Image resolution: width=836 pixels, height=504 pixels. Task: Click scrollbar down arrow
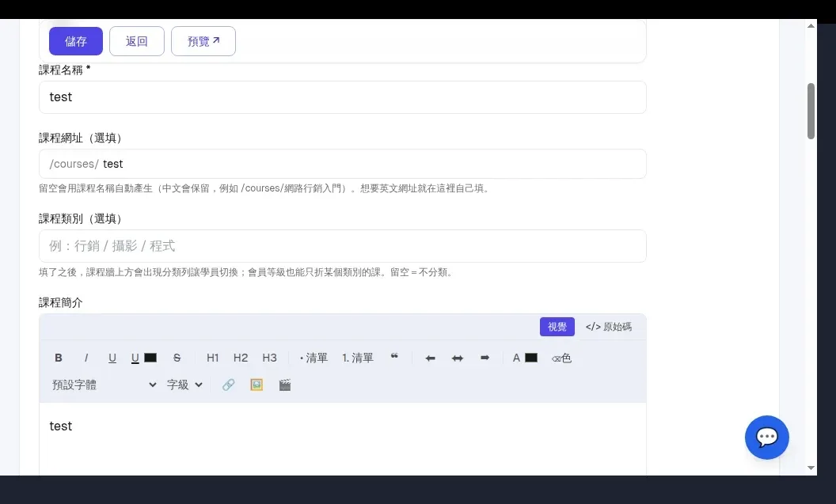click(x=811, y=468)
